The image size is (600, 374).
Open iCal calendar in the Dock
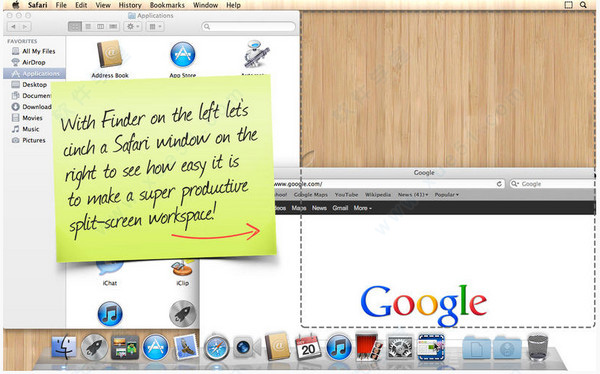point(308,347)
